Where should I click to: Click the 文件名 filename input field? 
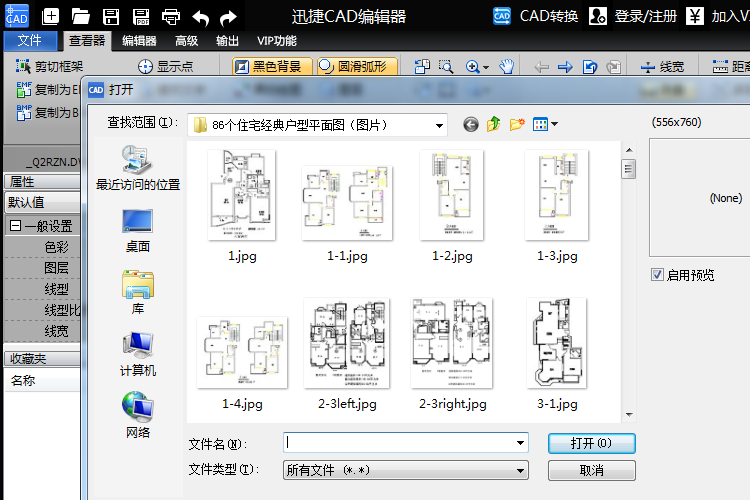[399, 443]
